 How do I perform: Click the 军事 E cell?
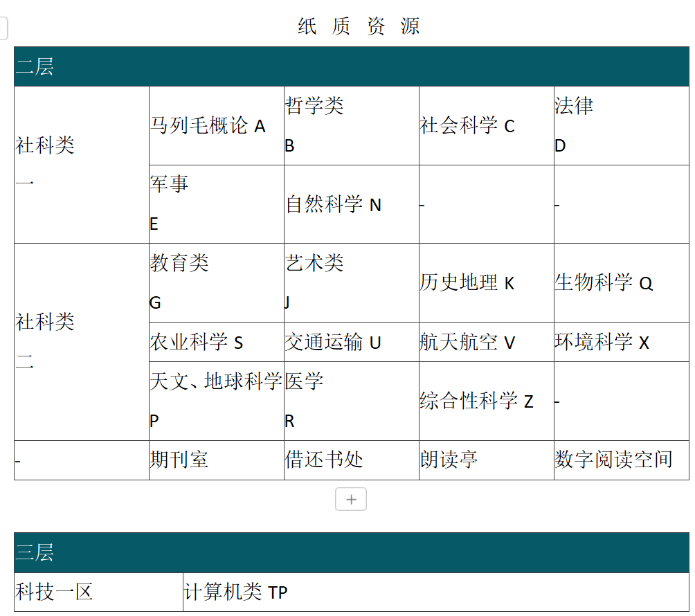[x=216, y=203]
